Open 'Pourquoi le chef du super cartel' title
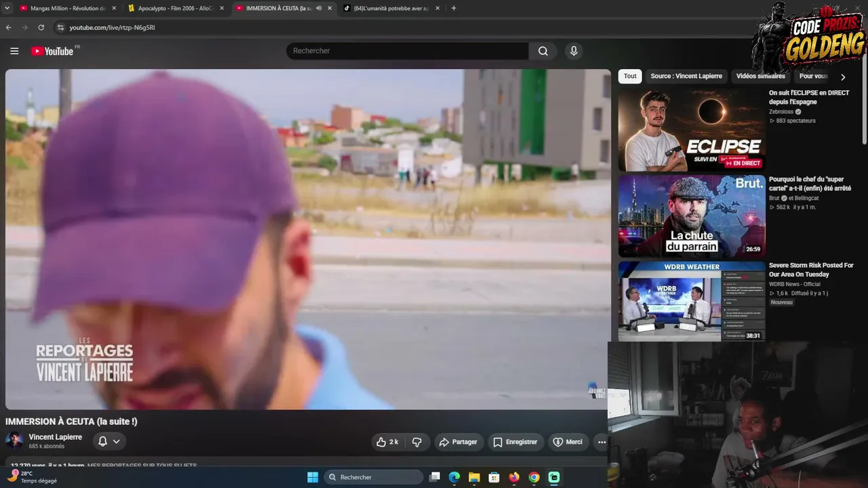 pos(810,184)
